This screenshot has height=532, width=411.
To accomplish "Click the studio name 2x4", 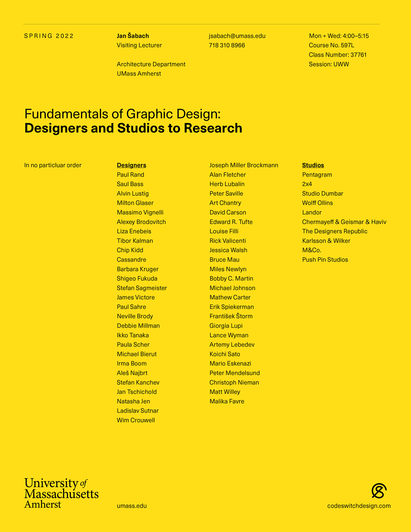I will (x=307, y=184).
